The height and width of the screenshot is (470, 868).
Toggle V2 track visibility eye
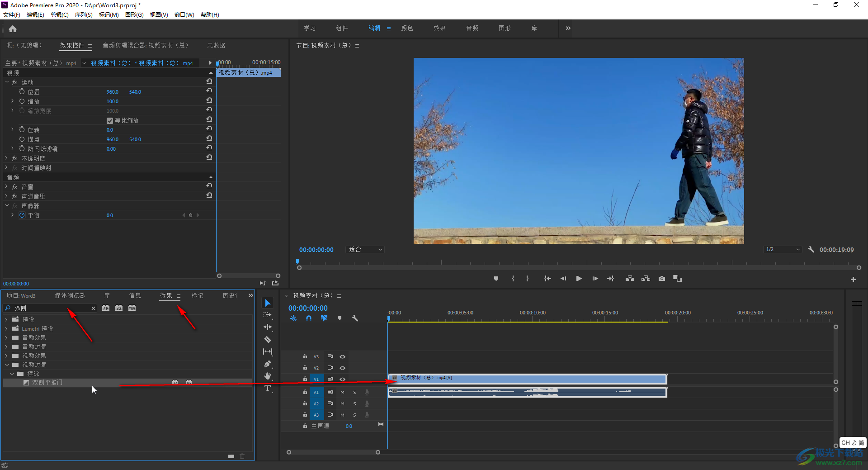click(x=343, y=368)
